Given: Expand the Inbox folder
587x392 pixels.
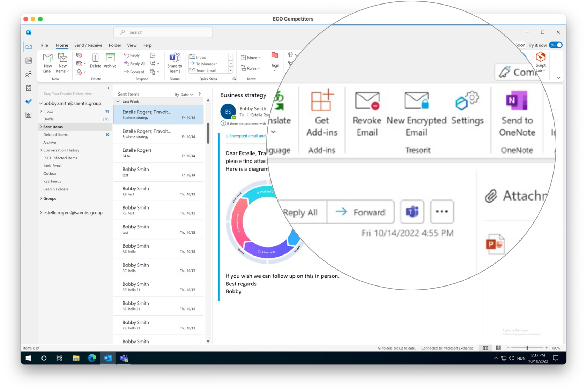Looking at the screenshot, I should [41, 111].
